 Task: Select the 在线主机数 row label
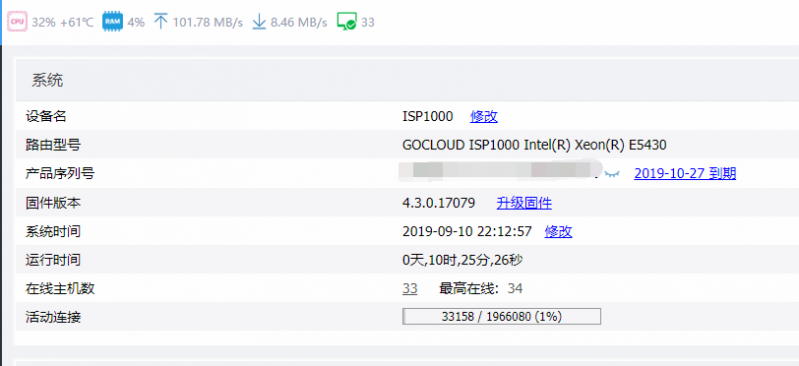(60, 289)
